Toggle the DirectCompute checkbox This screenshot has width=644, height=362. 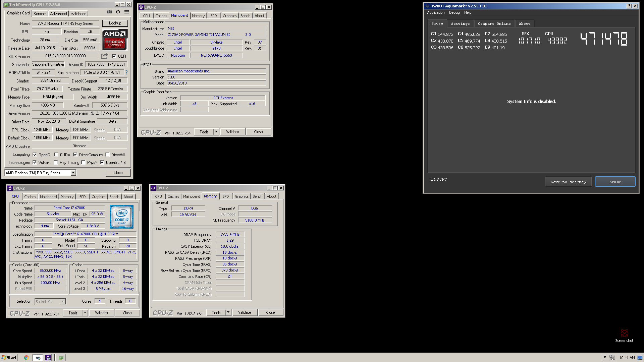pos(75,155)
